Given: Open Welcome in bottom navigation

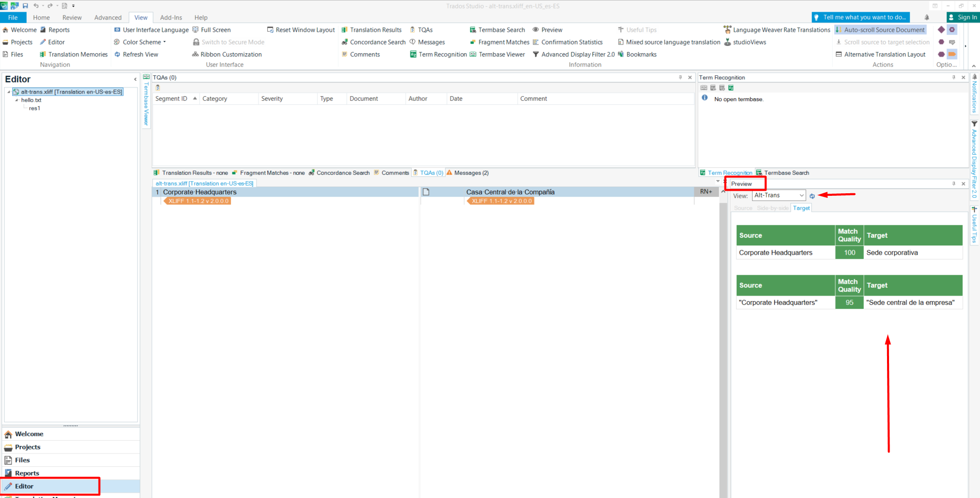Looking at the screenshot, I should pos(71,434).
